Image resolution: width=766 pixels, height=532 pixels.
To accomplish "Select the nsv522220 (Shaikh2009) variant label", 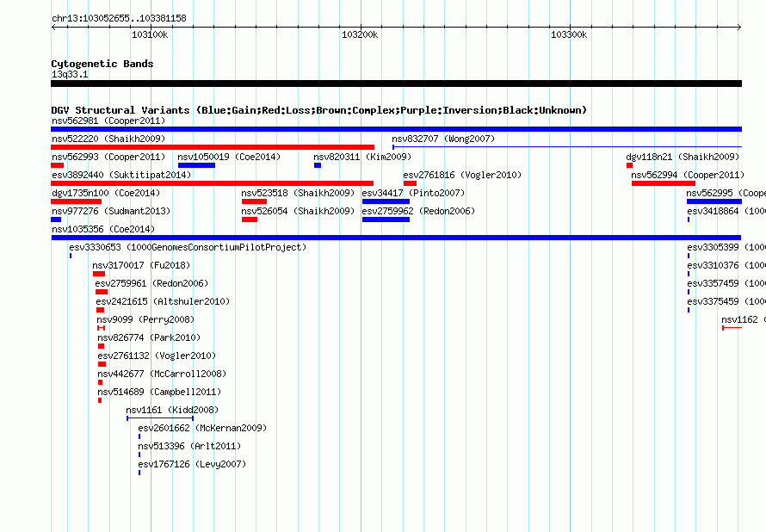I will [108, 139].
